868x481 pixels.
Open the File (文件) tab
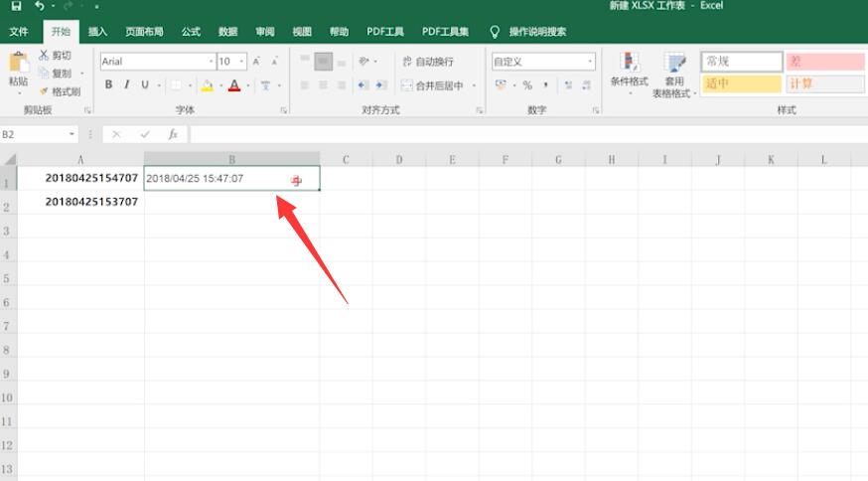coord(18,32)
